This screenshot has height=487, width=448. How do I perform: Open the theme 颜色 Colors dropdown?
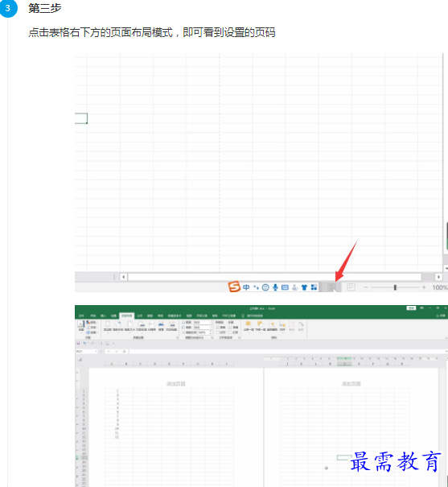[x=92, y=322]
